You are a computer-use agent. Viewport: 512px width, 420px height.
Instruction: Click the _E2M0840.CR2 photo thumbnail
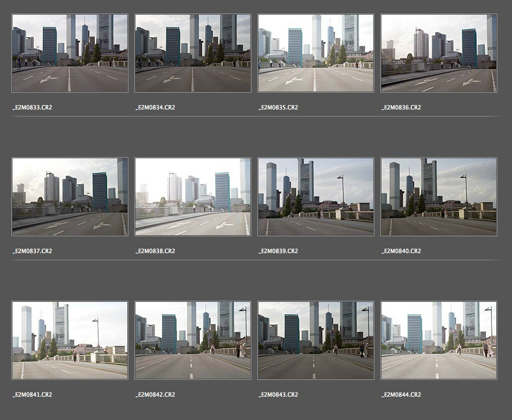439,197
